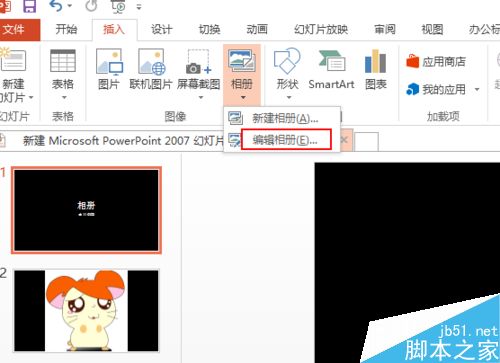Select the 插入 ribbon tab

click(114, 30)
